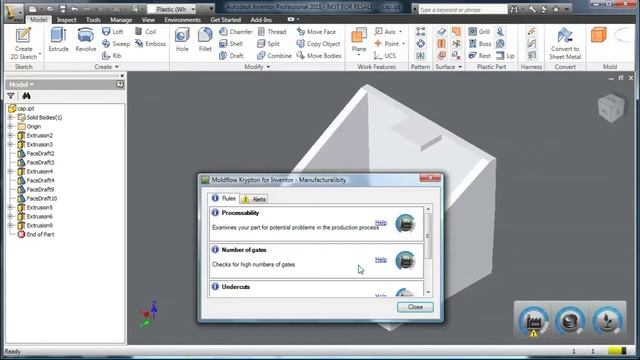Select End of Part marker
The image size is (640, 360).
(x=36, y=234)
